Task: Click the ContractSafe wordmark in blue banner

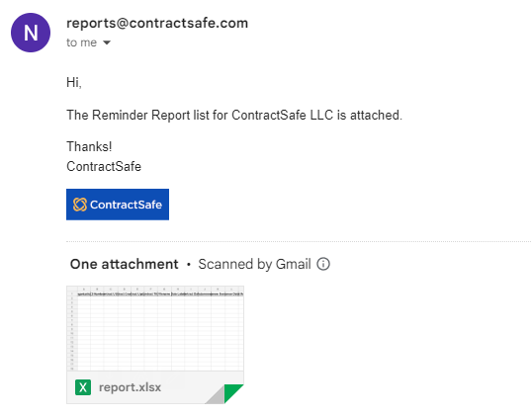Action: click(126, 205)
